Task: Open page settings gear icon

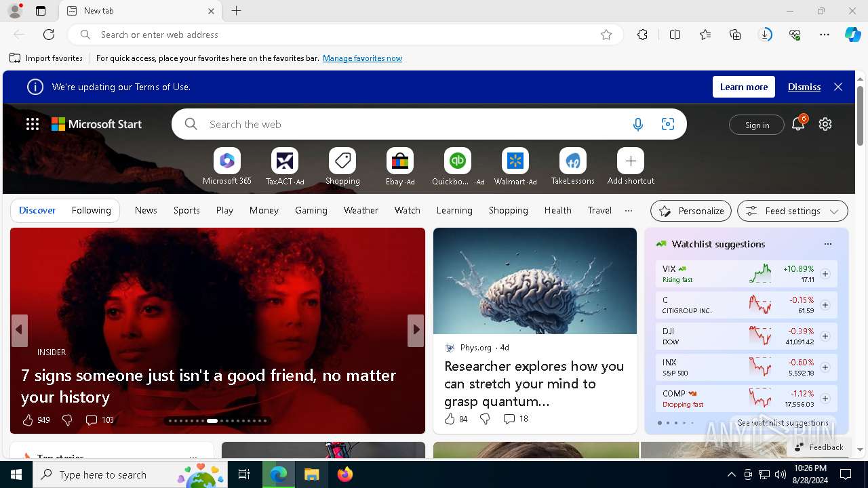Action: (x=825, y=124)
